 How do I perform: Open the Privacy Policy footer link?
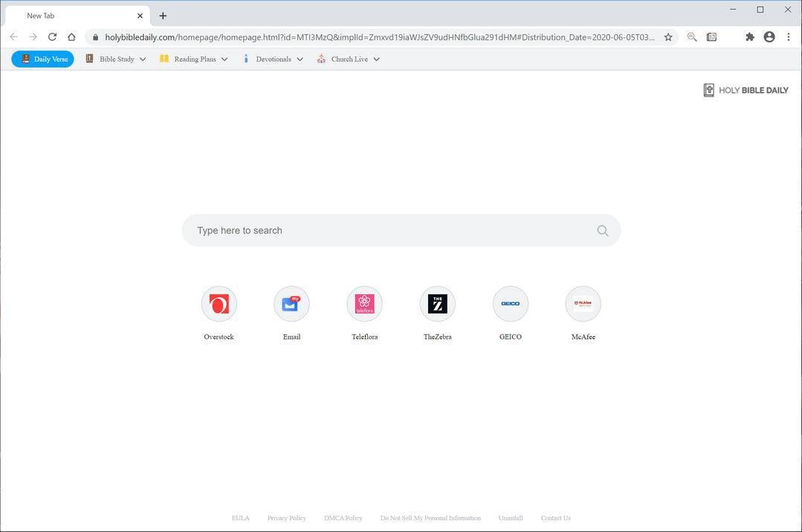[286, 518]
